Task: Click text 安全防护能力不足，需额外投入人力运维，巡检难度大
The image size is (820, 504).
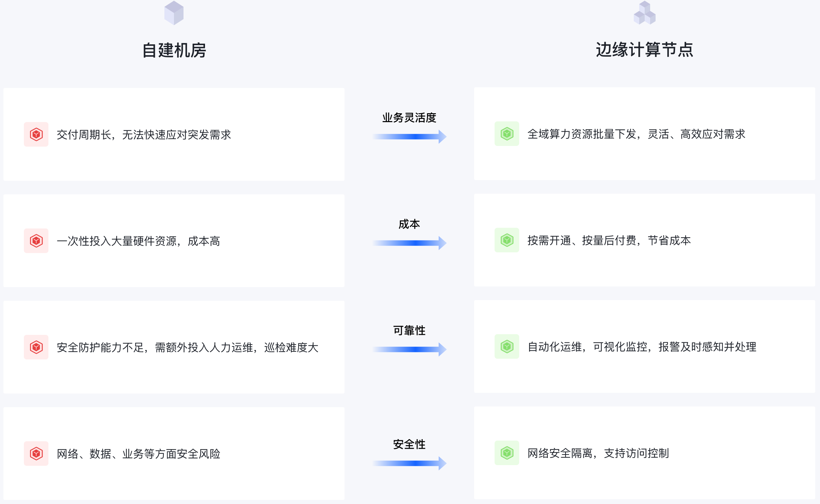Action: (x=188, y=347)
